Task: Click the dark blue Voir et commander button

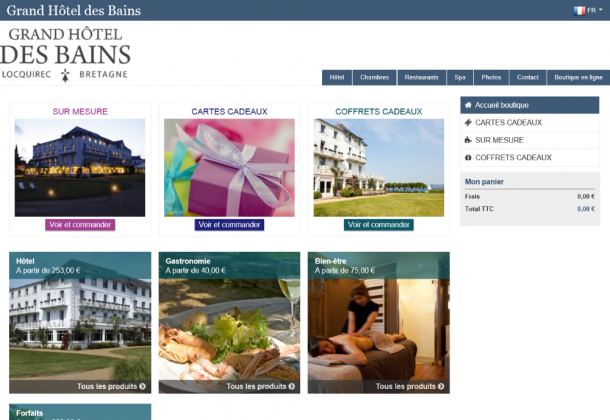Action: (x=230, y=225)
